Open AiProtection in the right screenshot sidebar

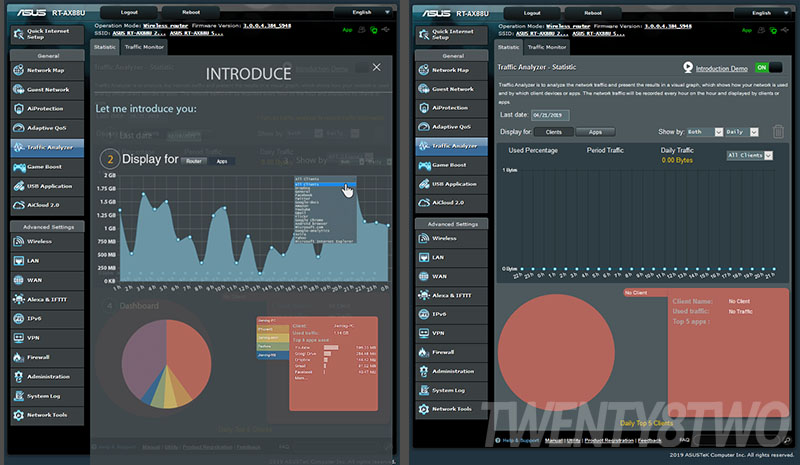(x=452, y=108)
